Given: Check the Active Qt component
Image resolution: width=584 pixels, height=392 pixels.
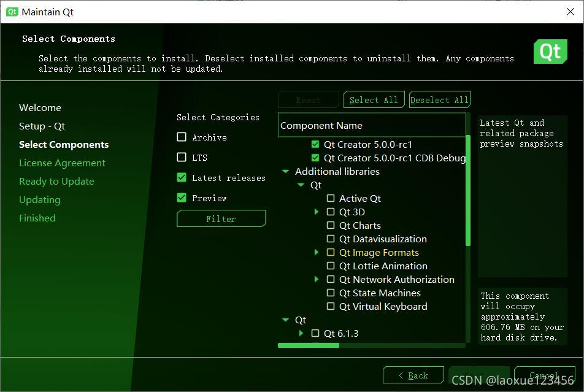Looking at the screenshot, I should (x=331, y=198).
